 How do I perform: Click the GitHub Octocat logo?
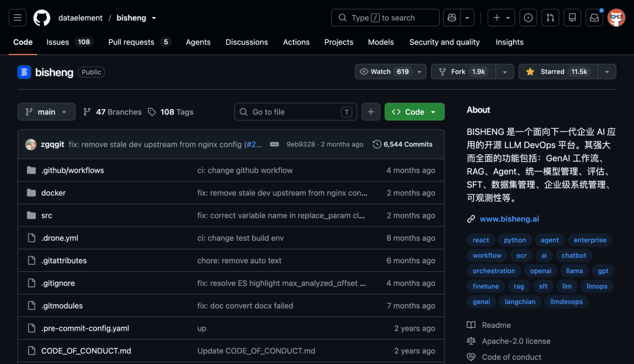pyautogui.click(x=42, y=18)
